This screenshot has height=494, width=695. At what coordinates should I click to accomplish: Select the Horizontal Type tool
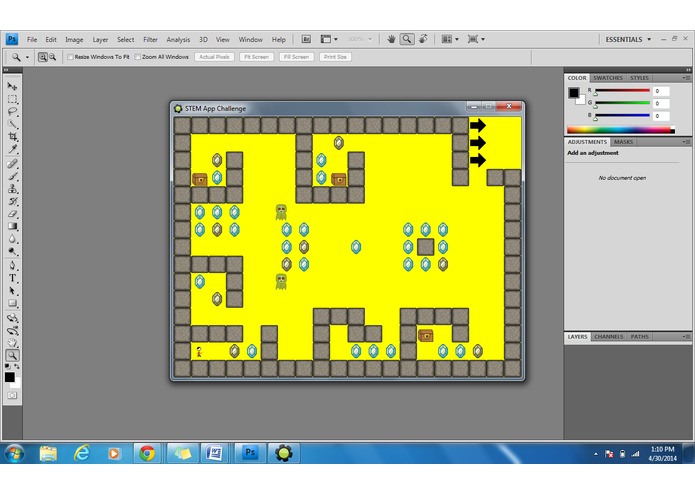click(x=12, y=278)
